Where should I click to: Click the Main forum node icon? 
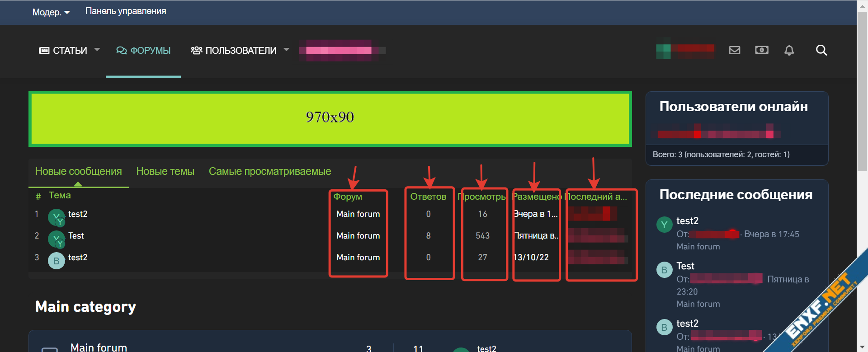coord(50,349)
